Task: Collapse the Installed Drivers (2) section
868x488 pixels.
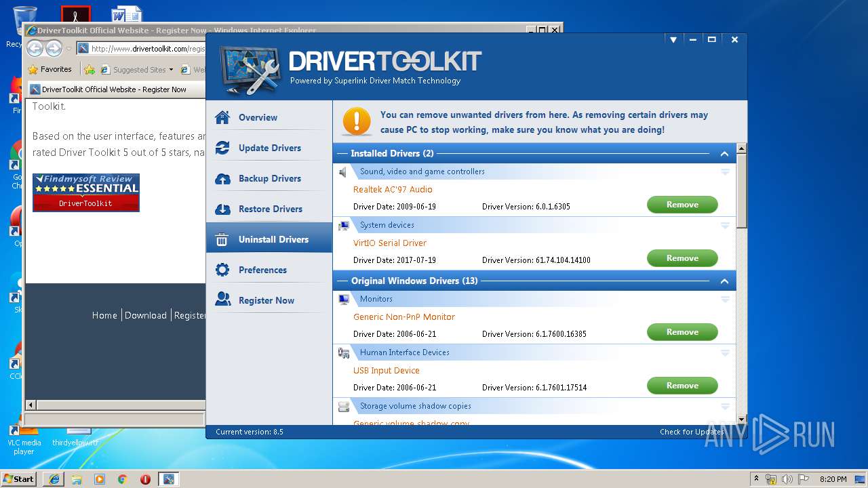Action: point(724,154)
